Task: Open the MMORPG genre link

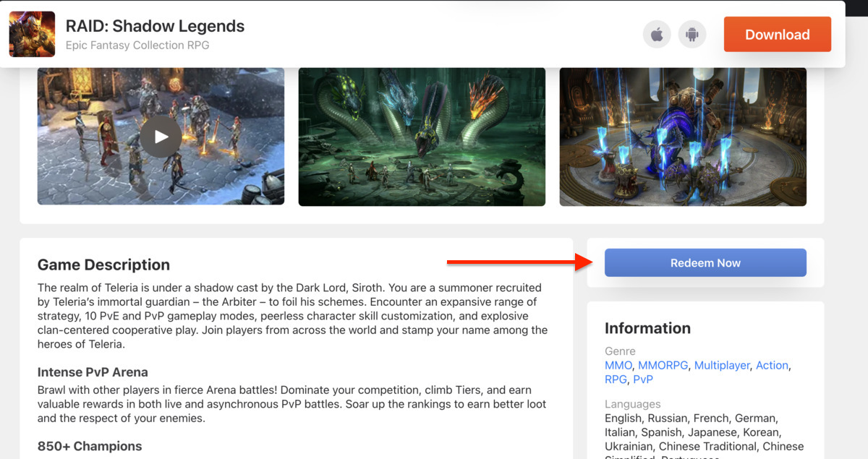Action: (662, 365)
